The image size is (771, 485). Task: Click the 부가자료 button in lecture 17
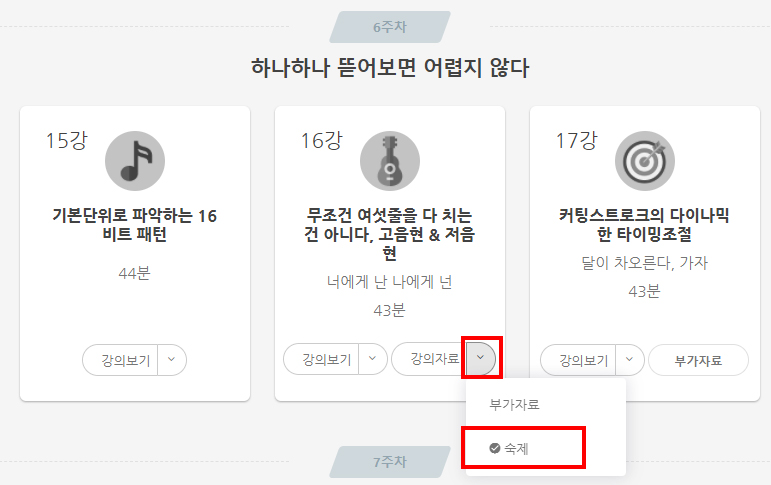point(698,360)
